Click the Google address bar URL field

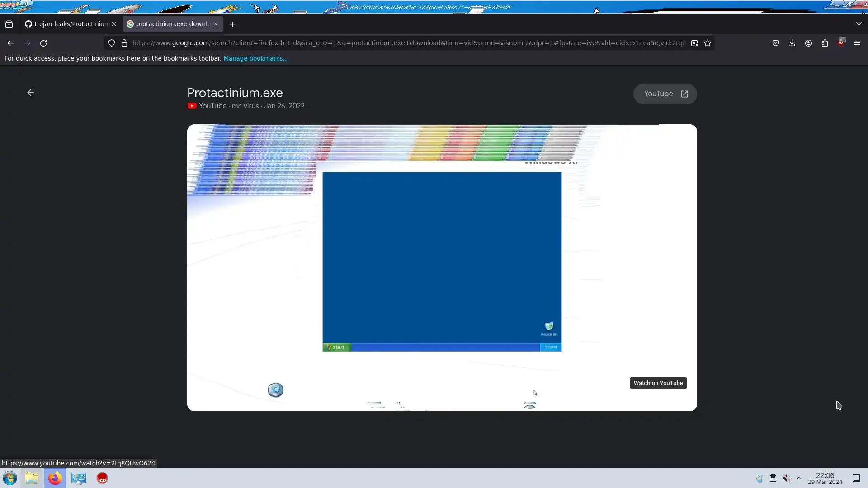(407, 43)
